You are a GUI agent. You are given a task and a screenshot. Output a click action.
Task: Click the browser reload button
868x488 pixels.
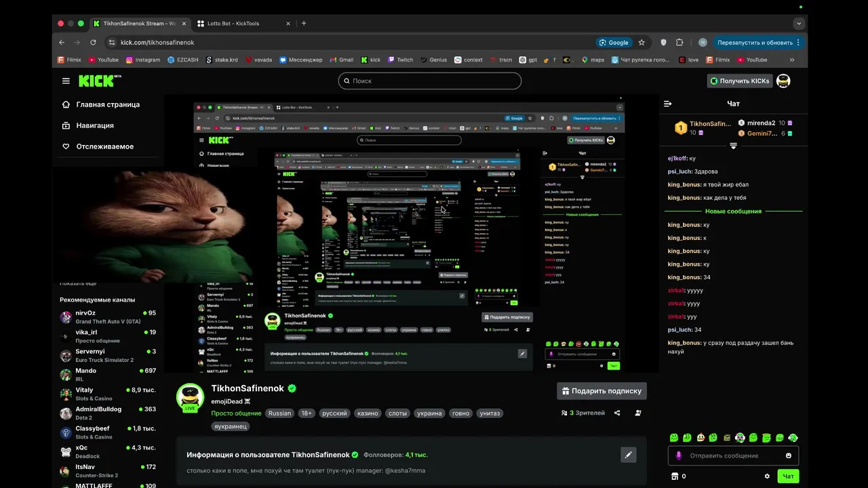point(93,42)
